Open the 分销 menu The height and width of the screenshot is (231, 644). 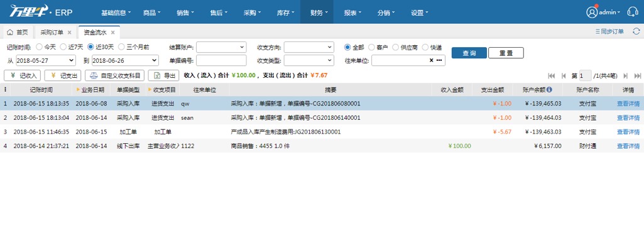pyautogui.click(x=386, y=13)
